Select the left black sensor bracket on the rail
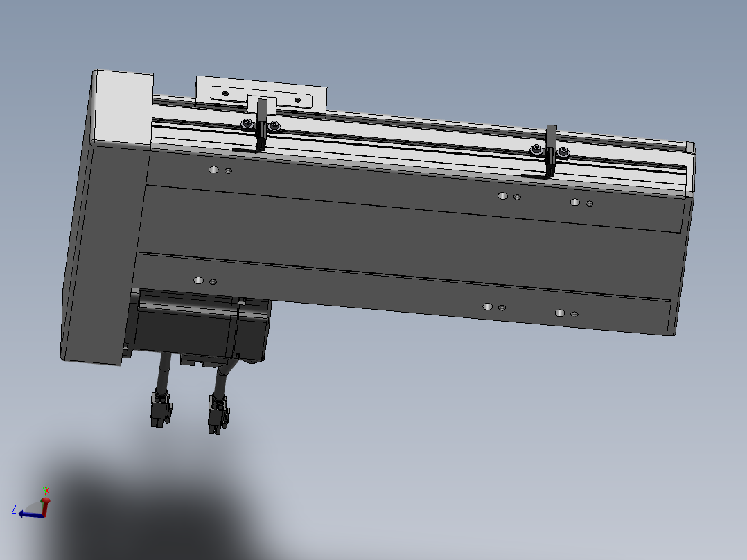 click(x=260, y=126)
